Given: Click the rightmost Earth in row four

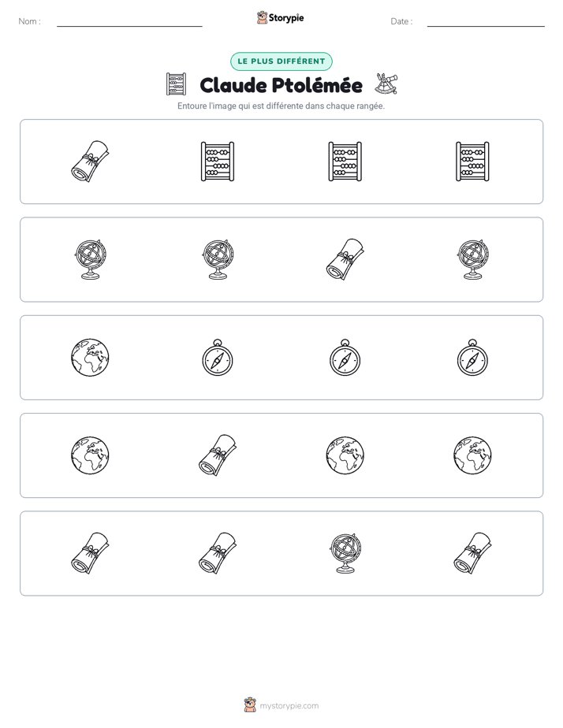Looking at the screenshot, I should pos(472,455).
